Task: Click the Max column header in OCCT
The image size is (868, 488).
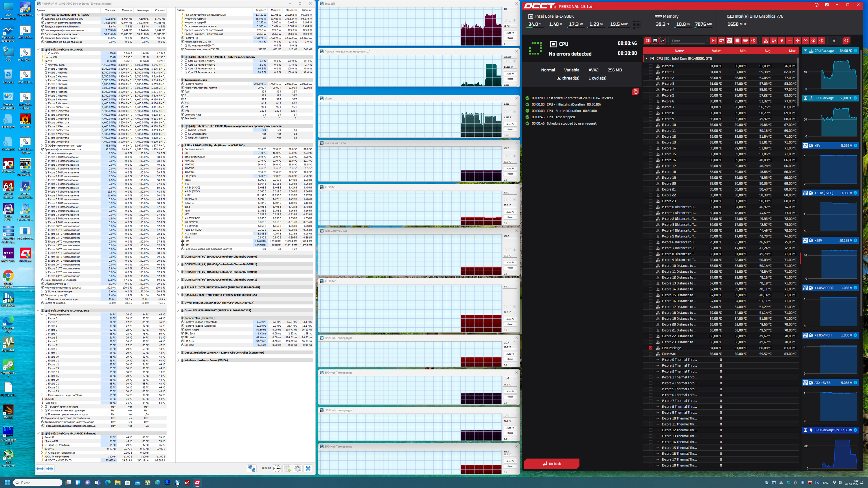Action: [792, 51]
